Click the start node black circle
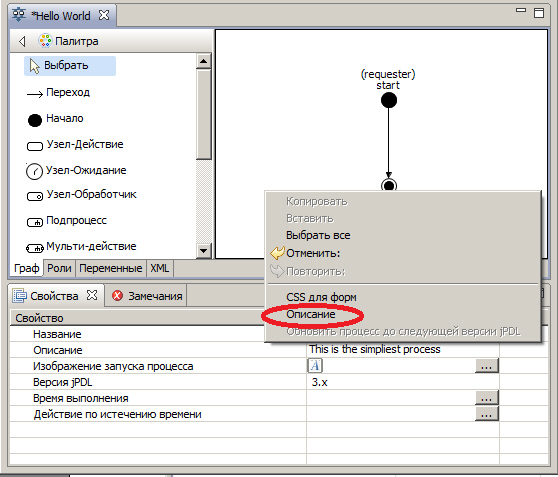The image size is (558, 477). coord(389,100)
